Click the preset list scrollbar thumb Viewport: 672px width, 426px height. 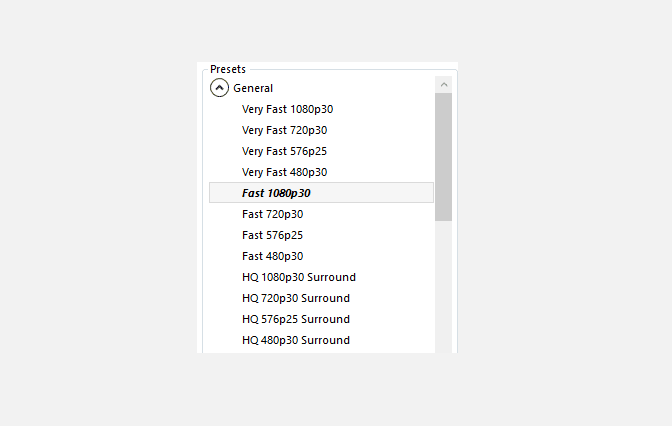pyautogui.click(x=444, y=156)
